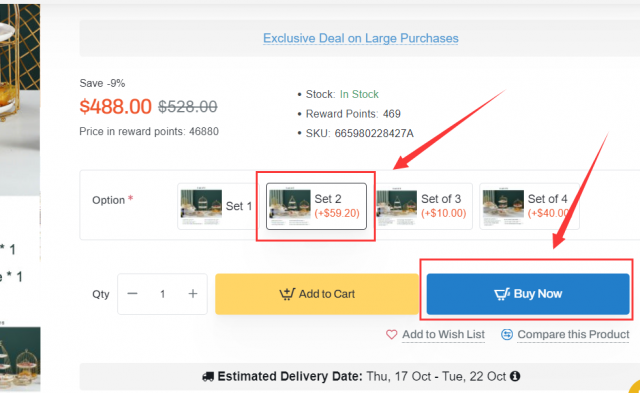Click the info icon after the delivery date
The height and width of the screenshot is (393, 640).
pos(515,376)
